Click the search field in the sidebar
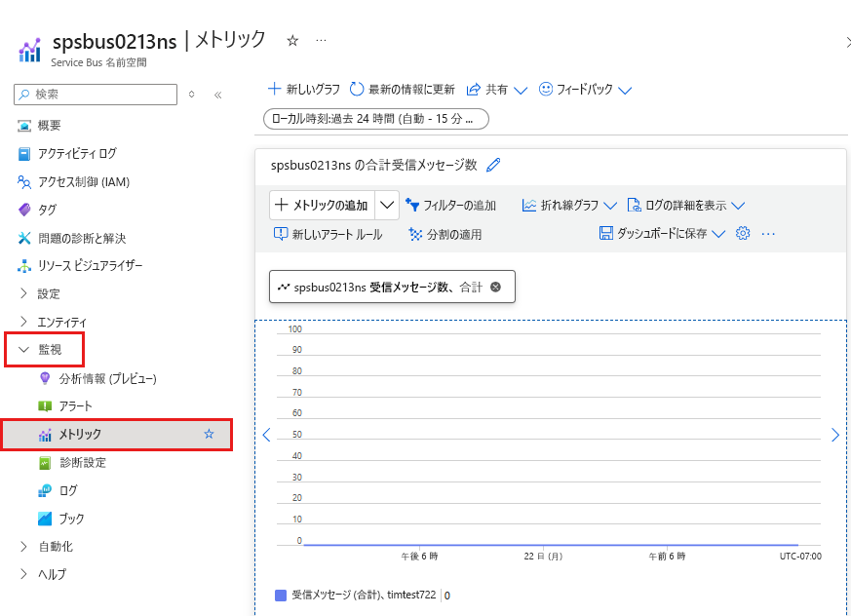 coord(96,95)
